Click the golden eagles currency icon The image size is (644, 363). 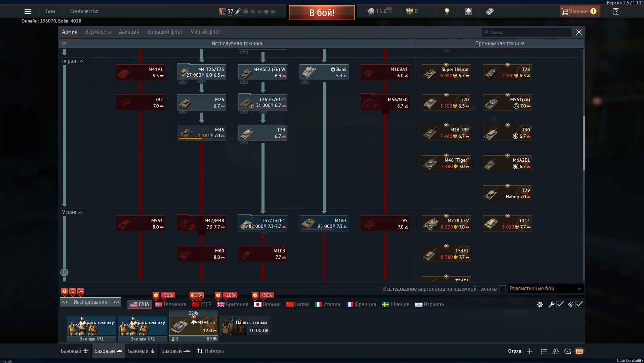[x=409, y=11]
